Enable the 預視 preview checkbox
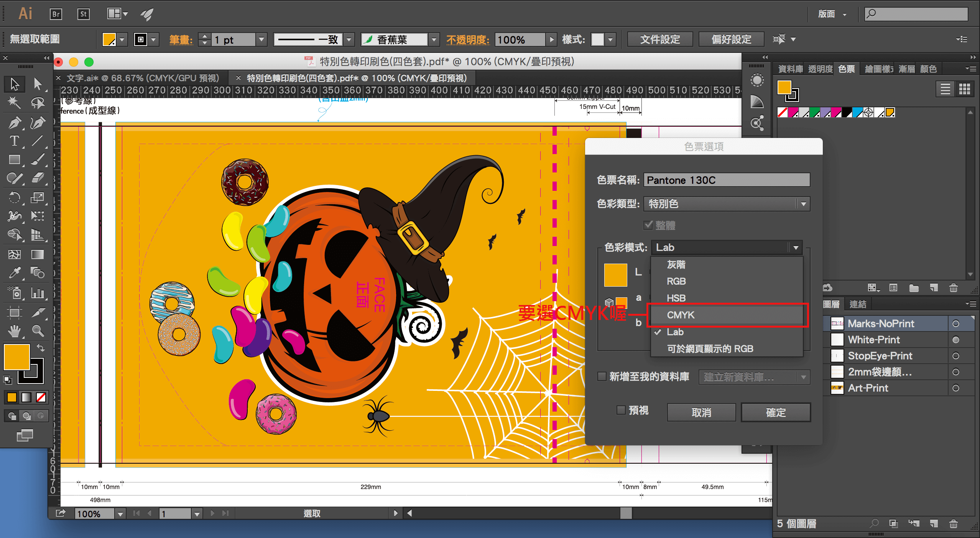Image resolution: width=980 pixels, height=538 pixels. coord(621,410)
